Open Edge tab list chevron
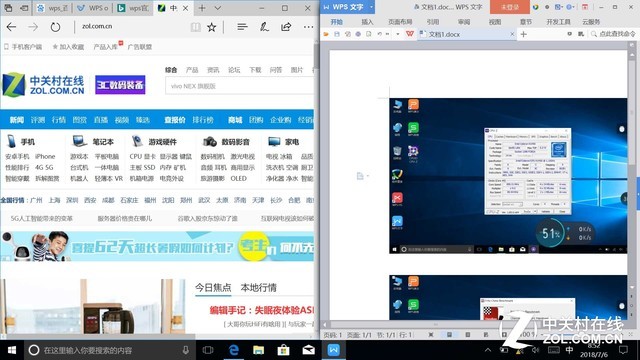The height and width of the screenshot is (360, 640). pyautogui.click(x=218, y=8)
